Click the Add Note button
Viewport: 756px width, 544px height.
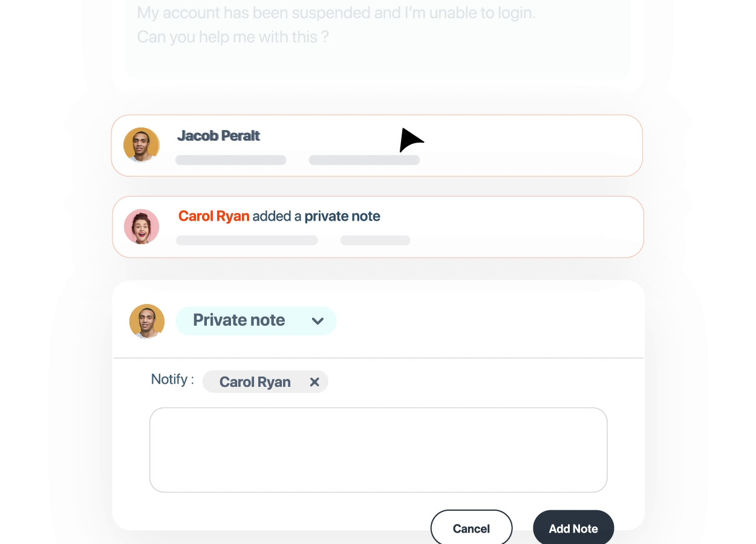[573, 529]
